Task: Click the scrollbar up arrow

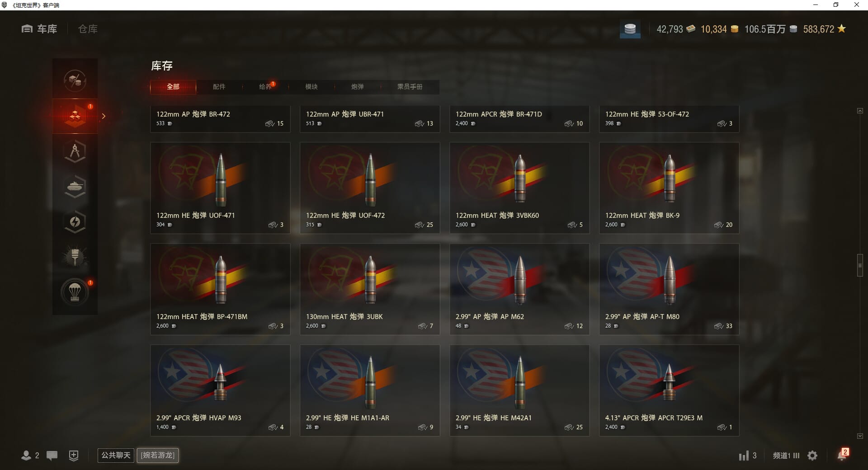Action: point(860,111)
